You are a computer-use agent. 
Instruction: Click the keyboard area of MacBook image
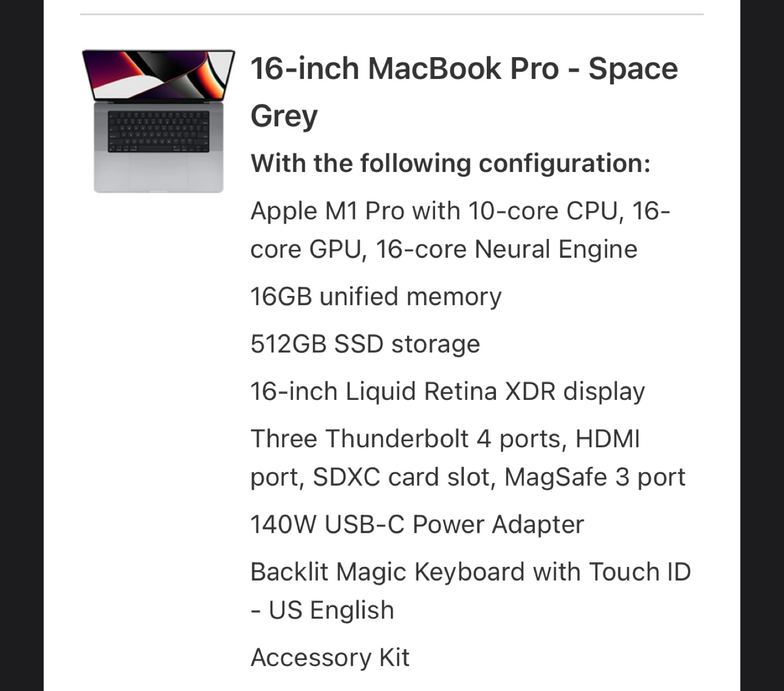pyautogui.click(x=158, y=132)
